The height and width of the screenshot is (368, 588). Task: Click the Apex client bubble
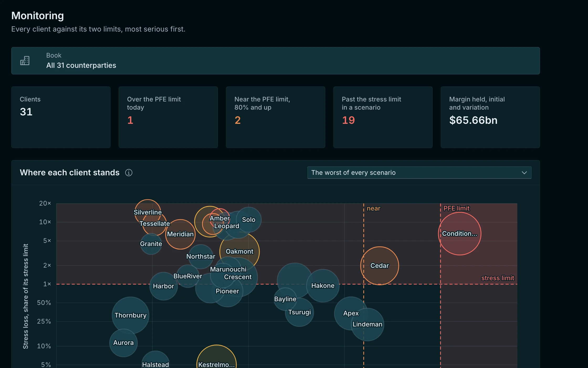tap(351, 313)
